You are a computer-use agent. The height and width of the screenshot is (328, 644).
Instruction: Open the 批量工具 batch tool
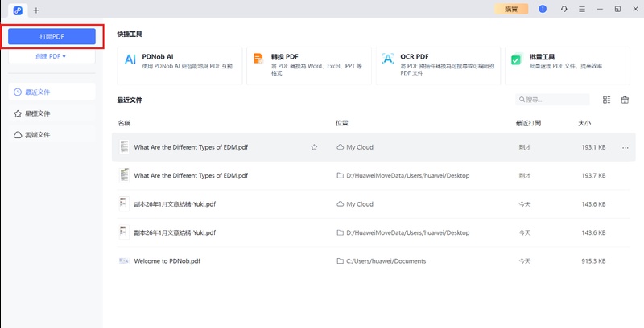(x=567, y=65)
